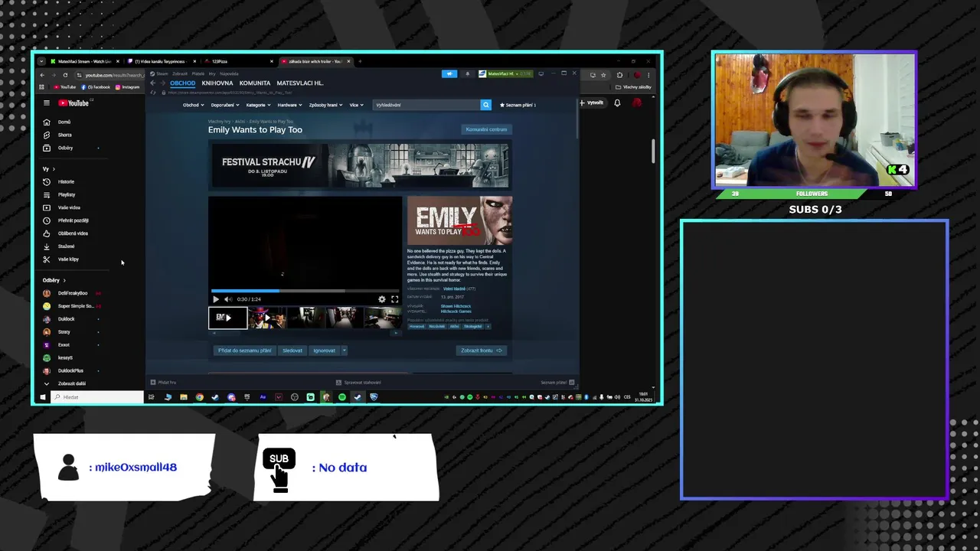Expand the Kategorie dropdown

click(259, 105)
